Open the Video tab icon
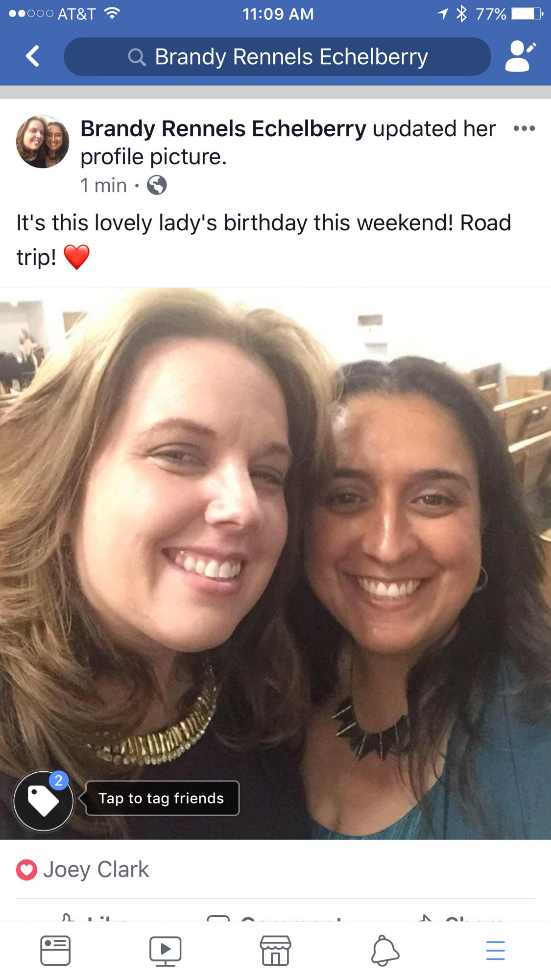The image size is (551, 980). pyautogui.click(x=166, y=951)
